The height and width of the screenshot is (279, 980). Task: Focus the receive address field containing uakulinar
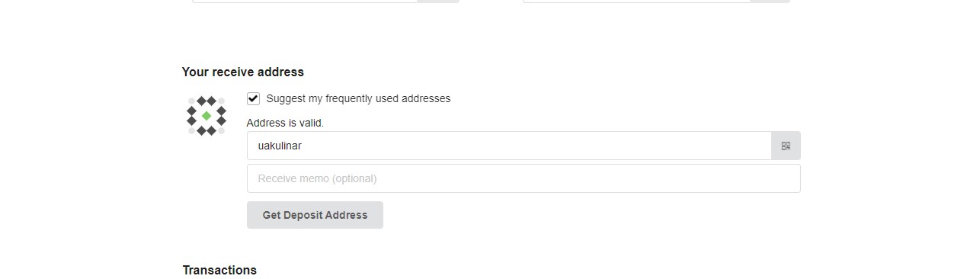coord(509,146)
